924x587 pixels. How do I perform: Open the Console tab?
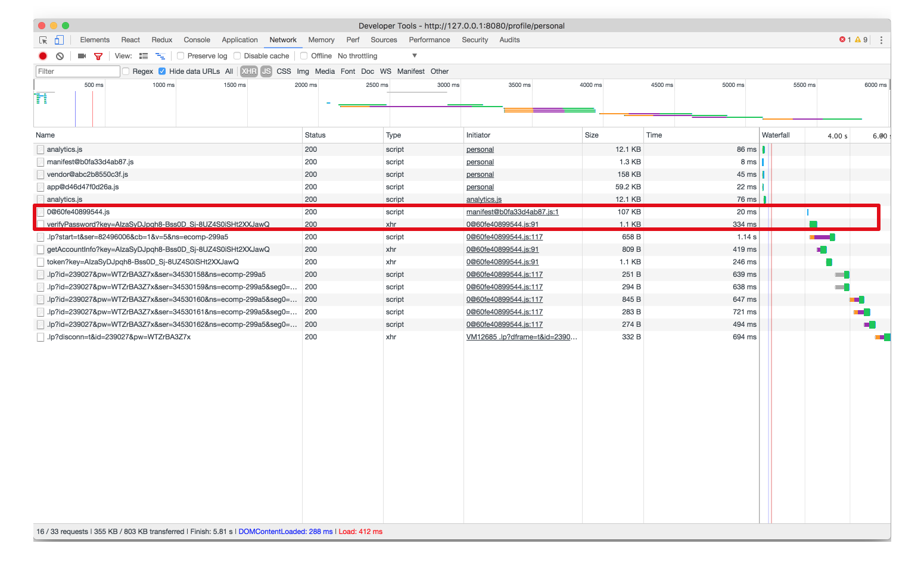click(197, 40)
